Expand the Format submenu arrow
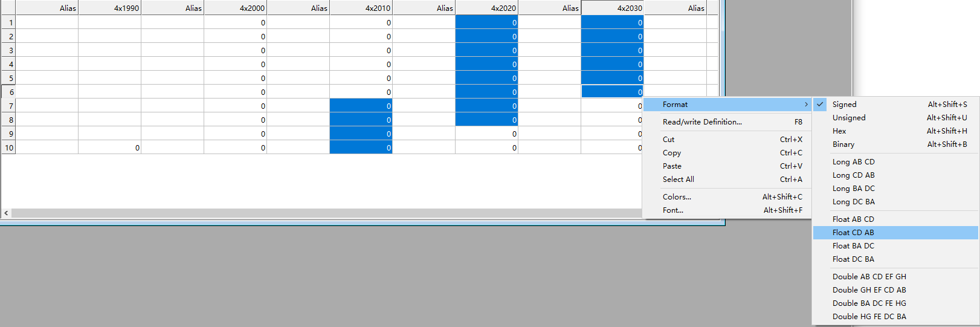The image size is (980, 327). [806, 105]
